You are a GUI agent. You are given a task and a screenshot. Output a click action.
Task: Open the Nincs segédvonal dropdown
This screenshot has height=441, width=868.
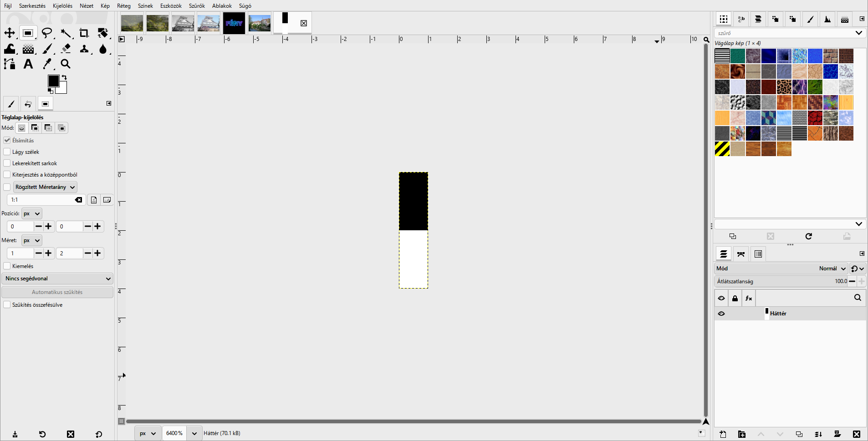tap(57, 279)
